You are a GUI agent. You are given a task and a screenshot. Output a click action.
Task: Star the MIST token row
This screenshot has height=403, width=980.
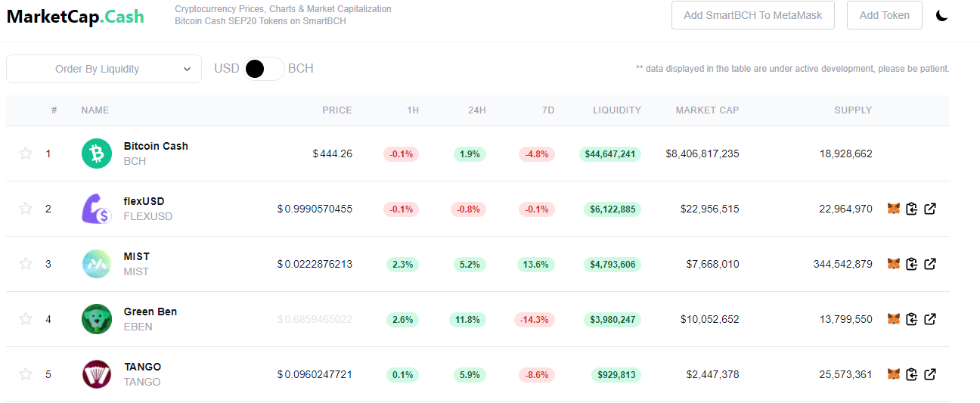pos(26,264)
